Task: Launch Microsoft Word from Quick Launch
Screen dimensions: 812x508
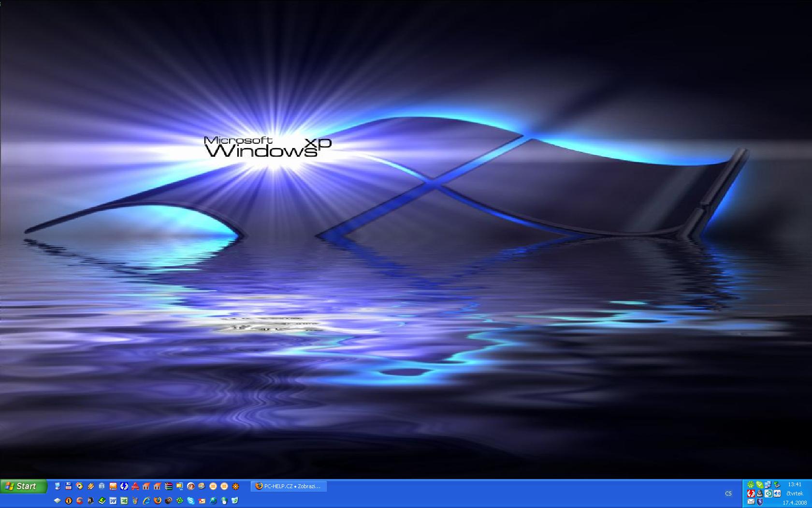Action: 113,501
